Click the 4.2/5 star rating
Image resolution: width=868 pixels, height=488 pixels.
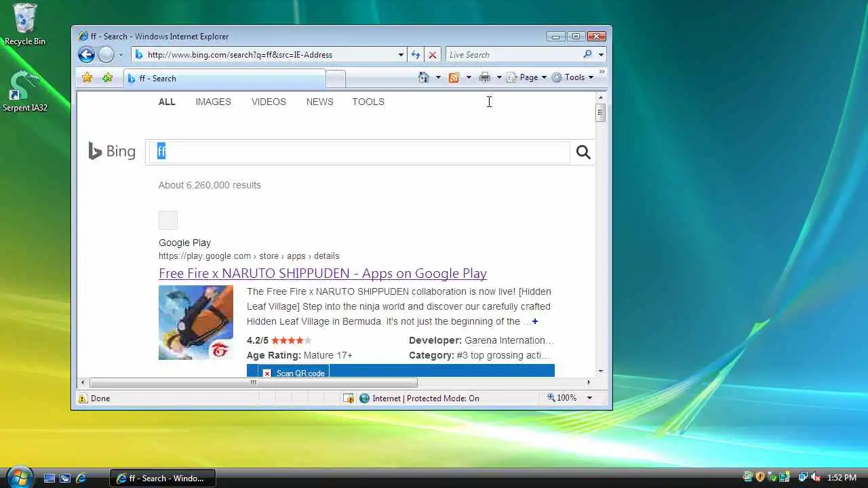click(x=279, y=340)
